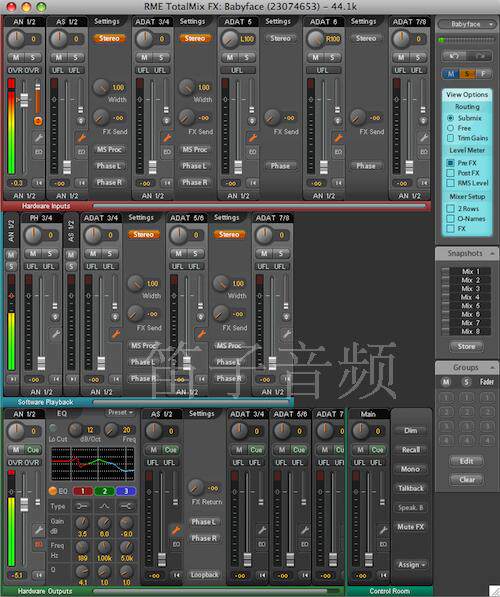This screenshot has height=597, width=500.
Task: Click FX Return knob on output AS 1/2
Action: point(196,487)
